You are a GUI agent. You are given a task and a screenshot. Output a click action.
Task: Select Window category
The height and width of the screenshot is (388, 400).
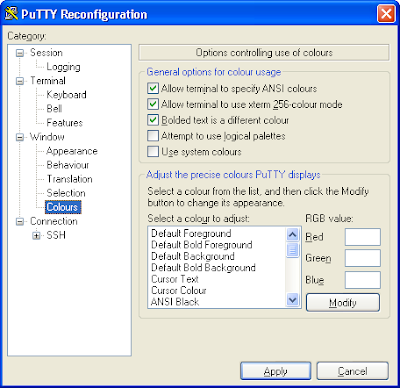[x=47, y=137]
